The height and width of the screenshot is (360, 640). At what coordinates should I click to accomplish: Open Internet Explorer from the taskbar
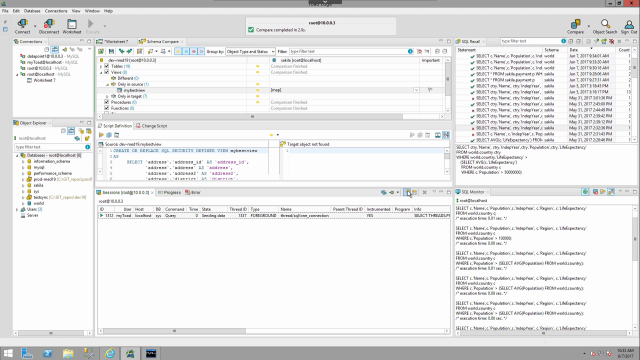point(110,353)
